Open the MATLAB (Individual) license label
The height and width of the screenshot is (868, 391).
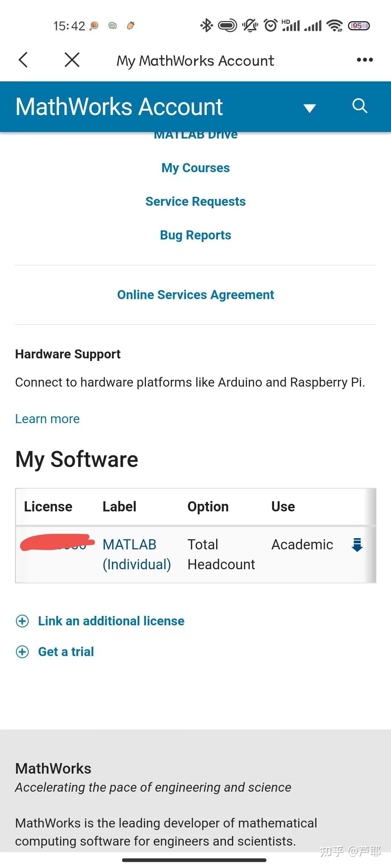(136, 554)
